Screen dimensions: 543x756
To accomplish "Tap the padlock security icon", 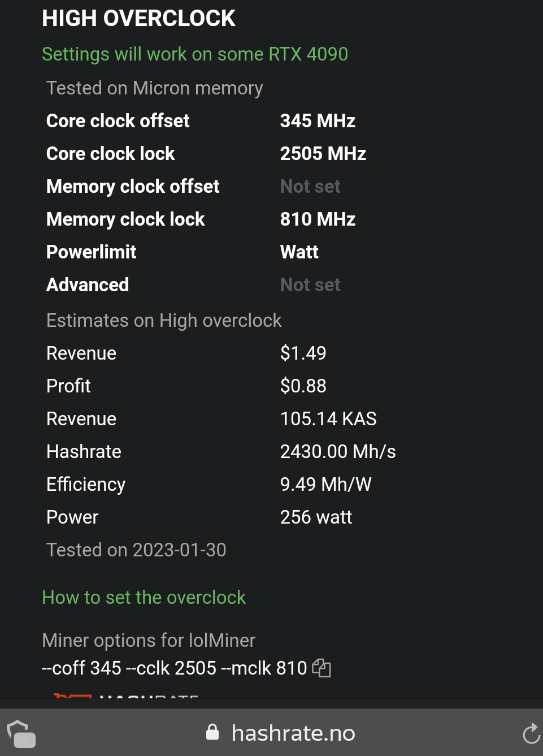I will click(x=212, y=732).
